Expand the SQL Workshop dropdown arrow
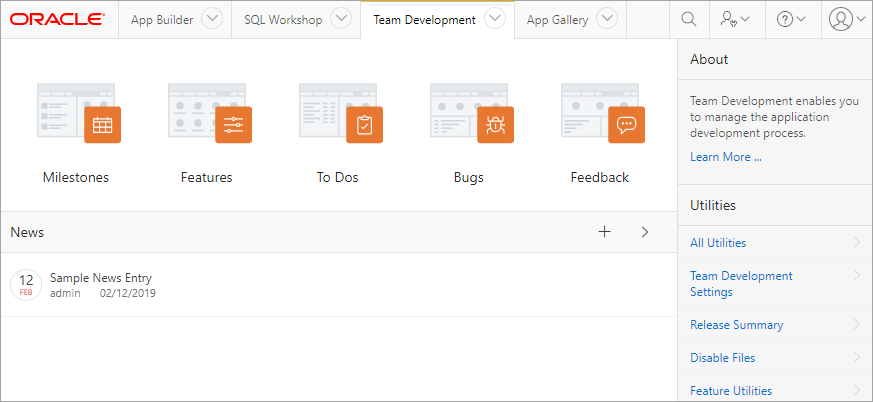This screenshot has width=873, height=402. click(x=341, y=19)
